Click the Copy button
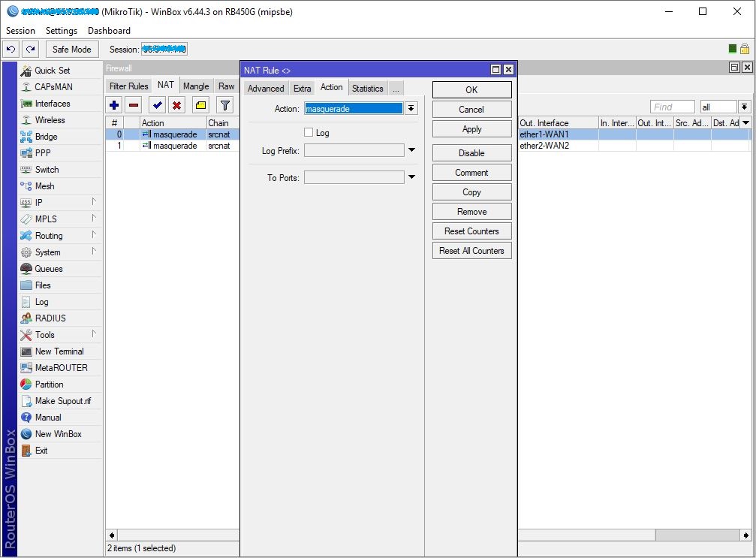Viewport: 756px width, 558px height. (x=471, y=192)
